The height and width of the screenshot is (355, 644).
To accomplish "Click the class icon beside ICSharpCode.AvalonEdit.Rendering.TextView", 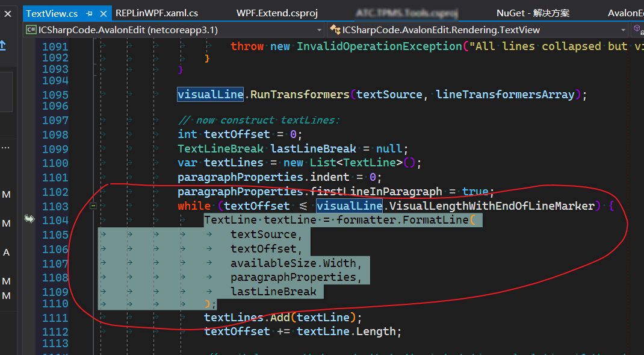I will point(335,28).
